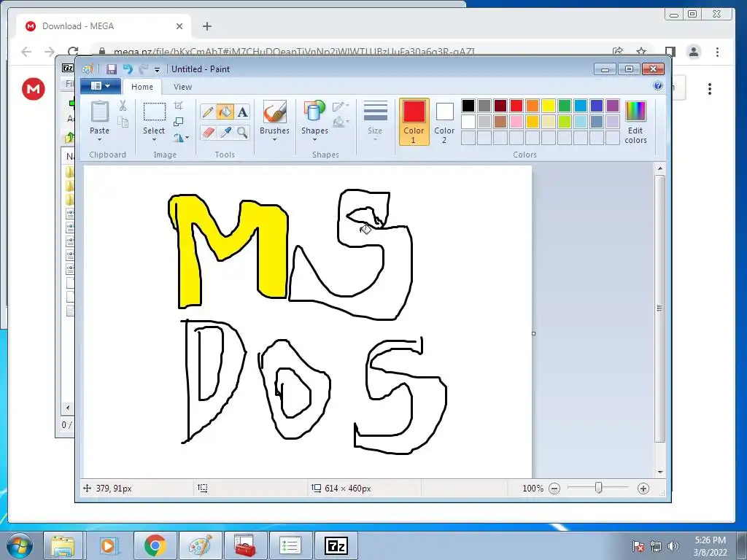Click the Save icon in quick access toolbar
747x560 pixels.
pos(111,69)
